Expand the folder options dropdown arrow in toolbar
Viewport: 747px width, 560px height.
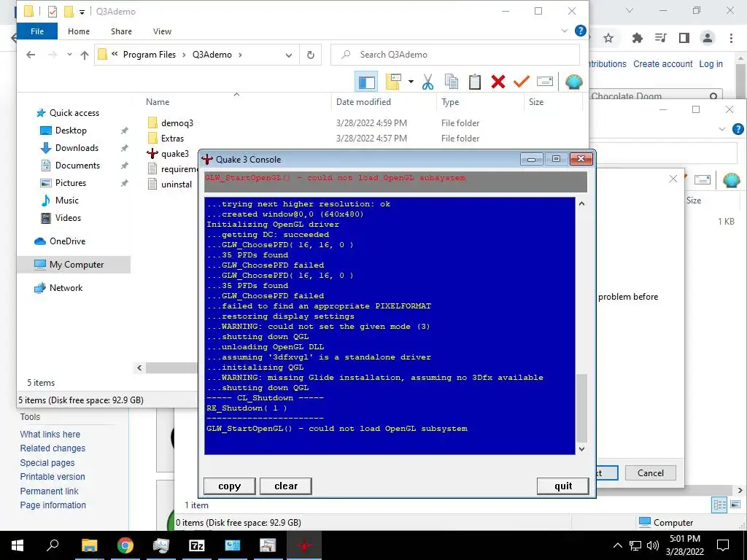point(411,82)
